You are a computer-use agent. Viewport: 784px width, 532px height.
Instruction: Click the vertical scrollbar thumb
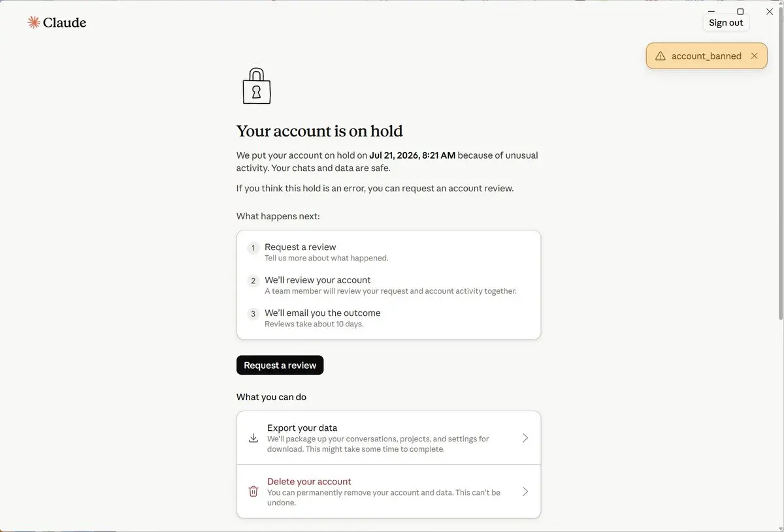779,163
